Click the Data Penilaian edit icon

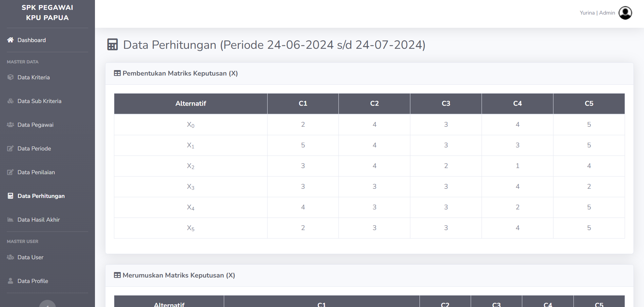[x=11, y=172]
